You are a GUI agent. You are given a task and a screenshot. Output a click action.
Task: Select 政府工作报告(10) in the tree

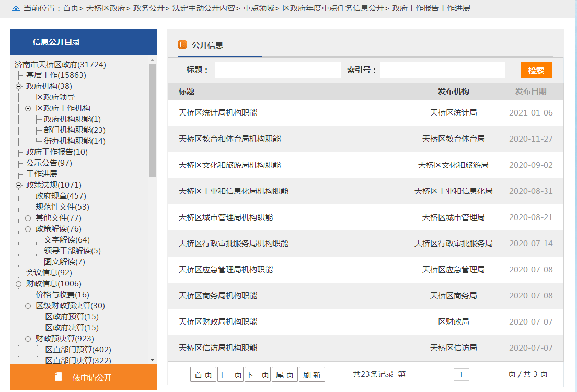coord(56,153)
